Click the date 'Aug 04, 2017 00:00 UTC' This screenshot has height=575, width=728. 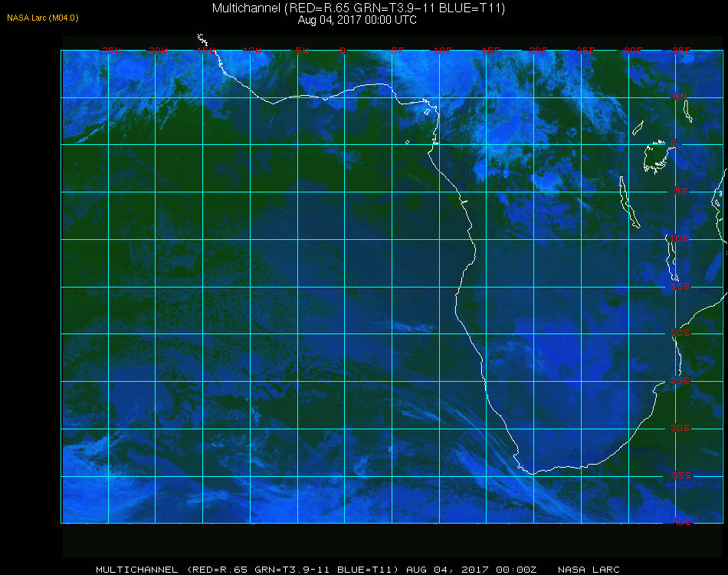coord(357,20)
